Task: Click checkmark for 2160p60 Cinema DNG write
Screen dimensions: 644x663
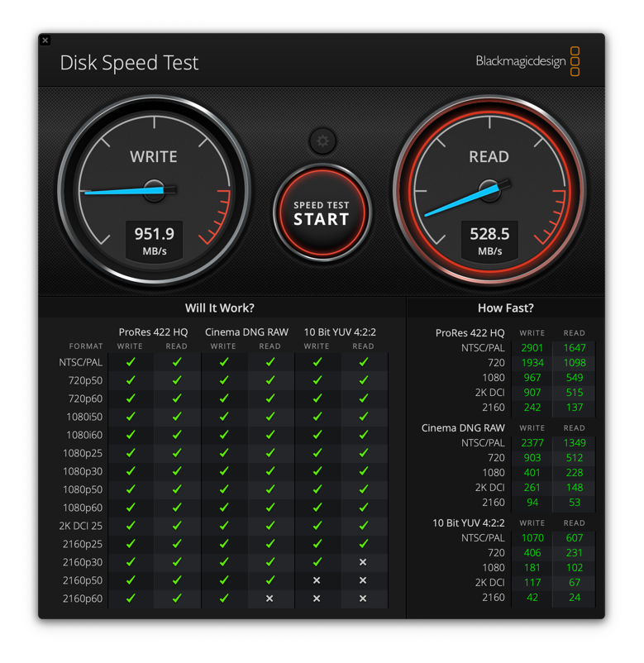Action: coord(224,599)
